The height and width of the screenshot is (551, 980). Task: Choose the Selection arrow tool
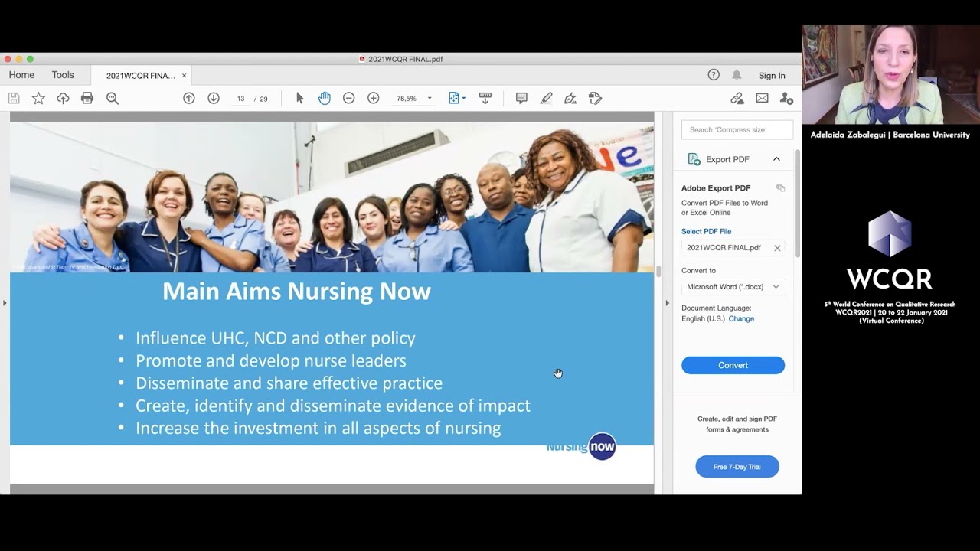[299, 98]
